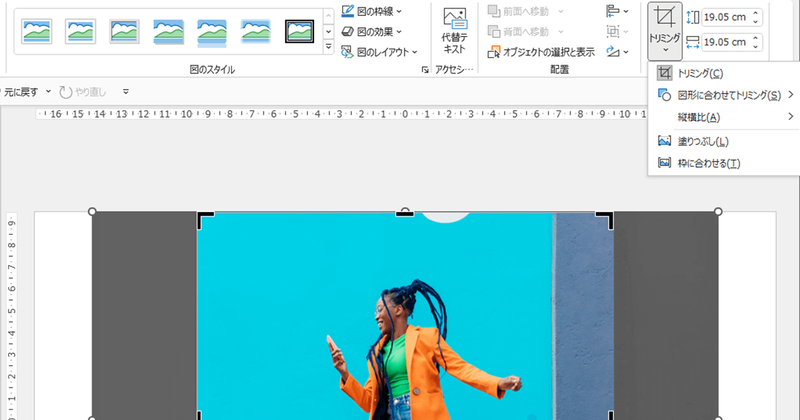Click 前面へ移動 bring forward
Image resolution: width=800 pixels, height=420 pixels.
[x=518, y=11]
